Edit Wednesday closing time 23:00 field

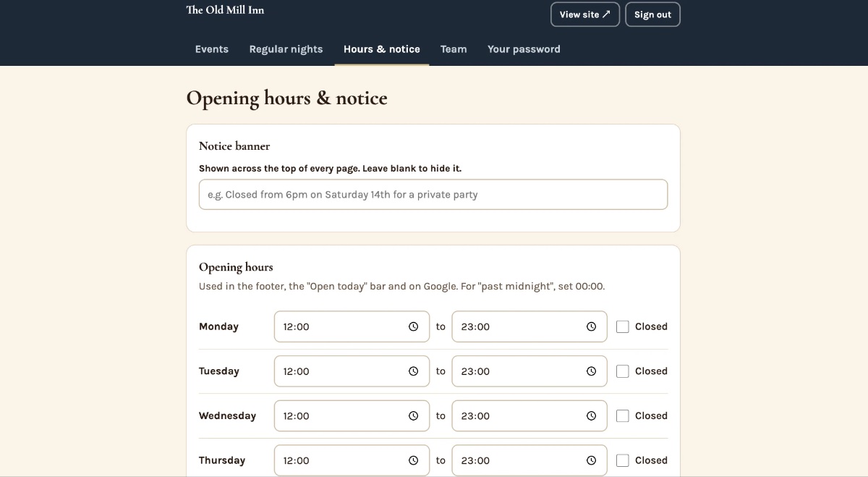tap(529, 416)
